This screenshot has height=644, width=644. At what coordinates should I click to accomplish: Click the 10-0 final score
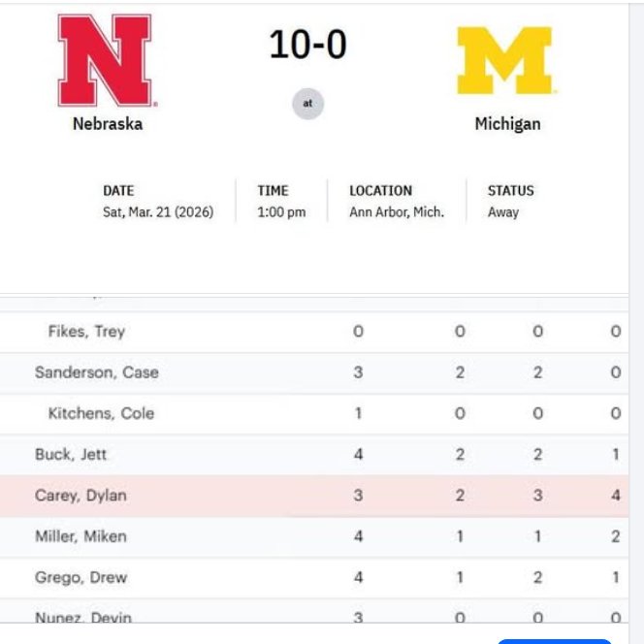(x=307, y=44)
